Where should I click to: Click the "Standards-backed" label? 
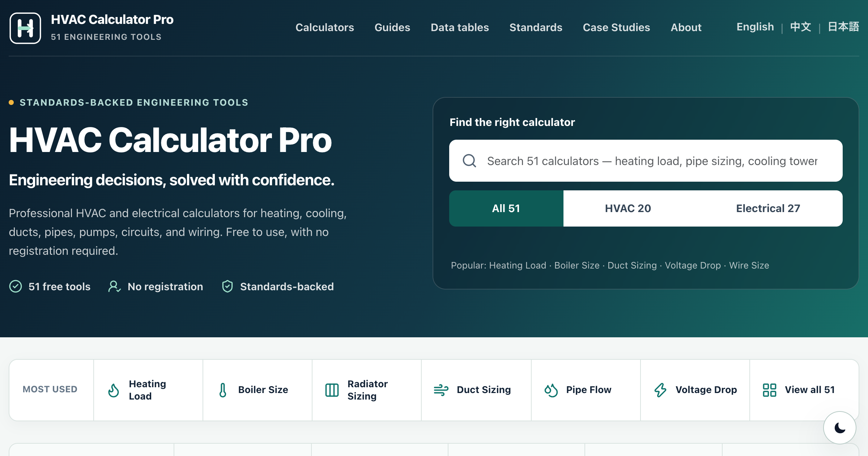[287, 287]
